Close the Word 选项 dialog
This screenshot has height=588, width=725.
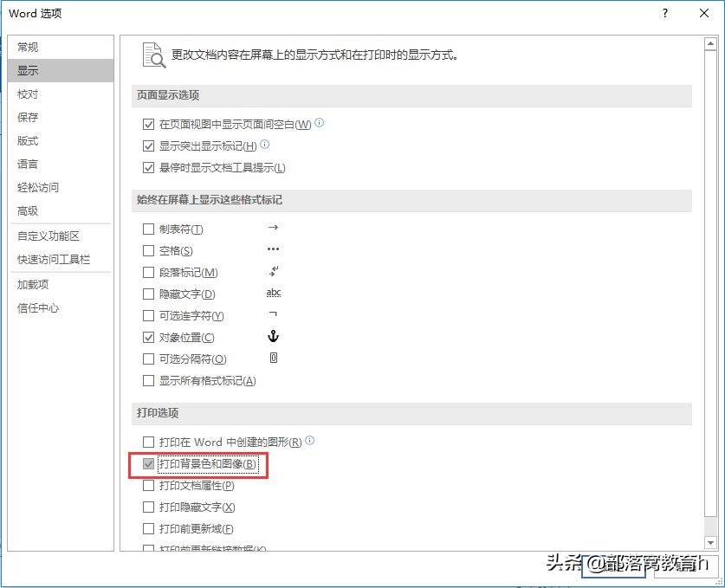coord(704,13)
